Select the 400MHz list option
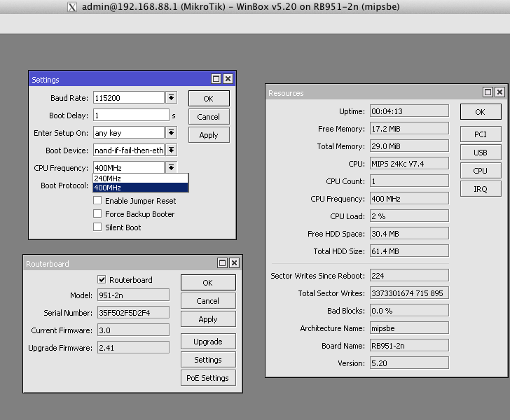This screenshot has height=420, width=510. (141, 188)
